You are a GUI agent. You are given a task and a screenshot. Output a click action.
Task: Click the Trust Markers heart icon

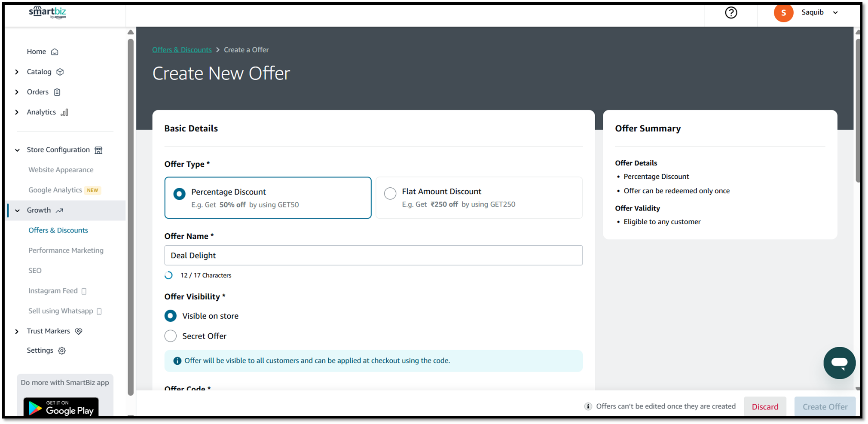(78, 331)
